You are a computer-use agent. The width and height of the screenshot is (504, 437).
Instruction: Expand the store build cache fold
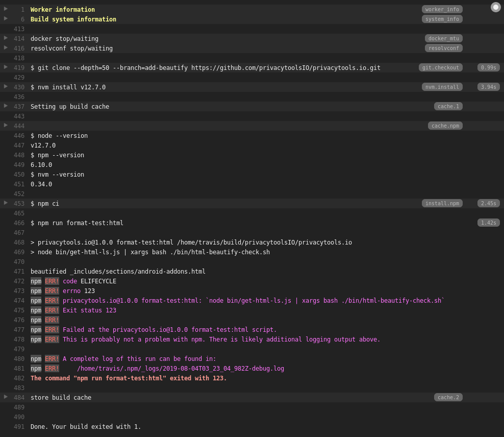coord(6,397)
